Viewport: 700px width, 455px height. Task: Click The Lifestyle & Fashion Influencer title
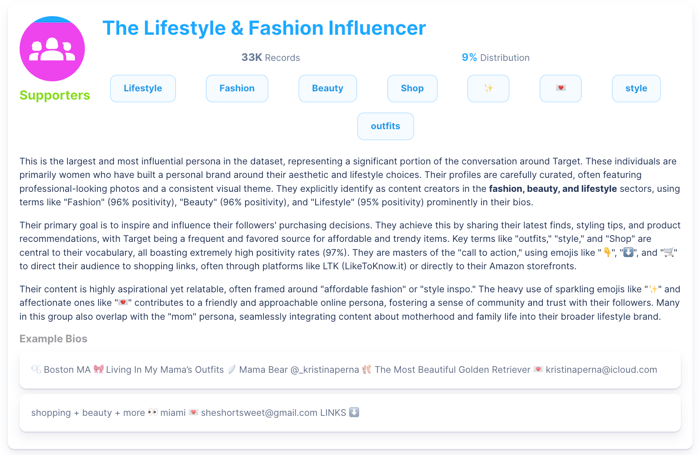[x=264, y=29]
